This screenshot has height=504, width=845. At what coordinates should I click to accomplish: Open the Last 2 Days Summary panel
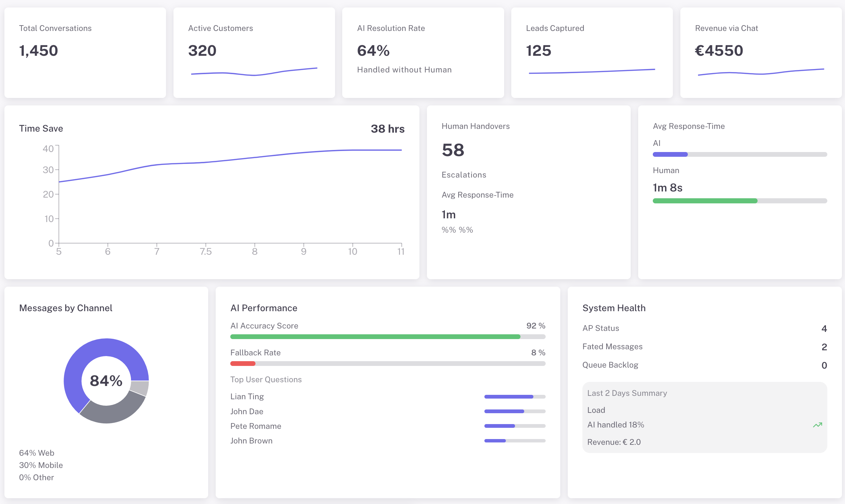coord(704,418)
